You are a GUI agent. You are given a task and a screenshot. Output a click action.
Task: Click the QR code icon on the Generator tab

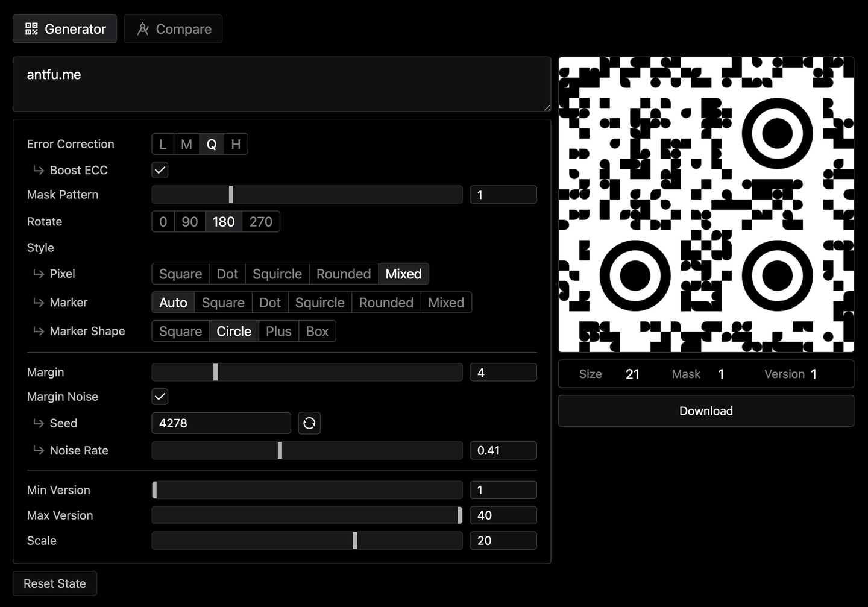[x=31, y=28]
